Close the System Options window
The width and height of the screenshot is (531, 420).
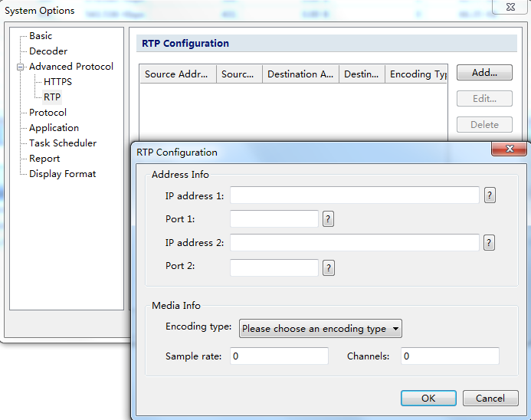[x=510, y=7]
